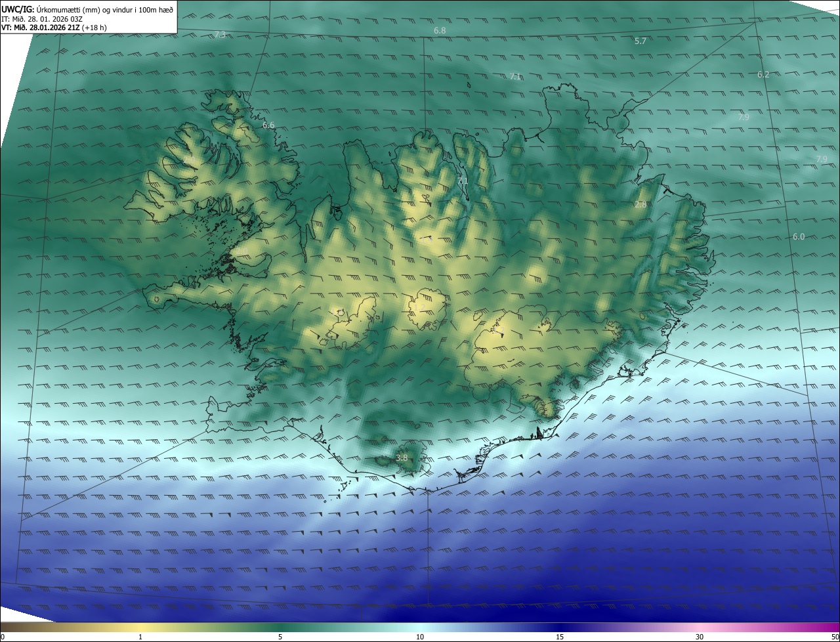Click the 2.8 value label
The image size is (840, 642).
coord(640,204)
